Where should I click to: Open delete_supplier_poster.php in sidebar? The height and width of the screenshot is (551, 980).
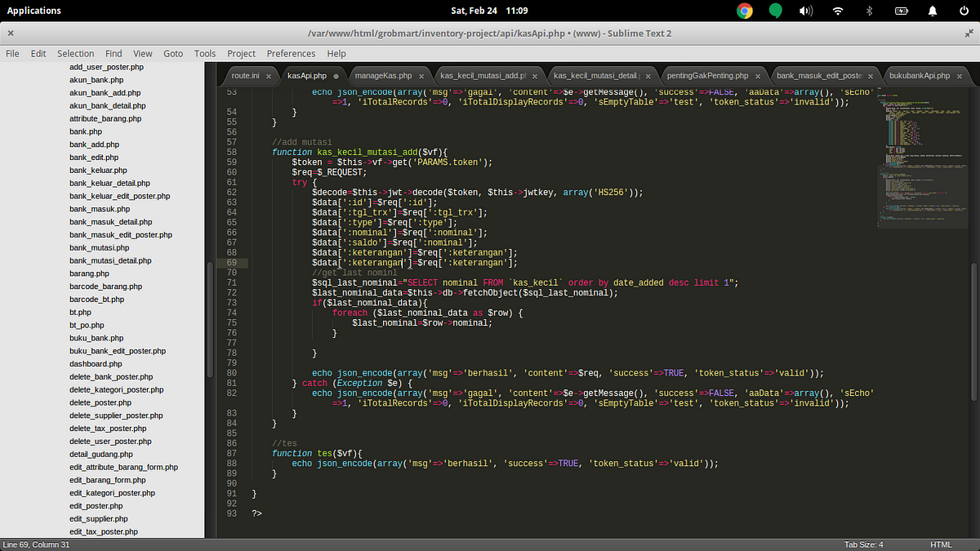(117, 415)
